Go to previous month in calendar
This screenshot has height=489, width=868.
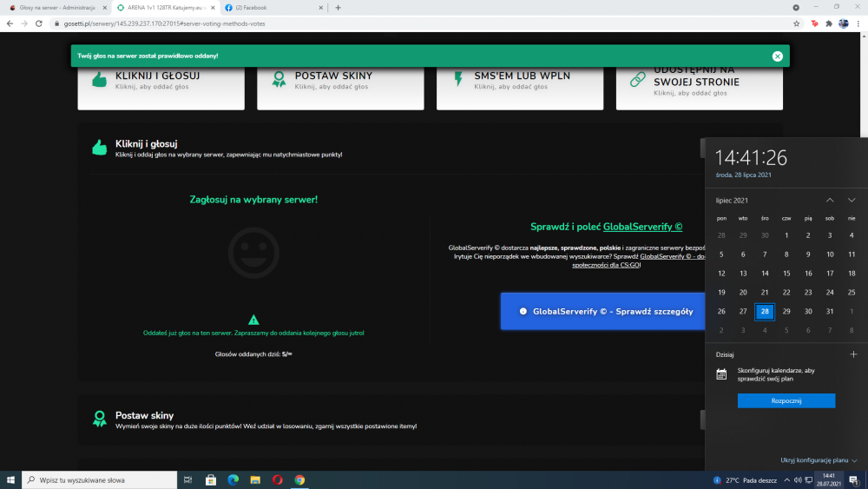830,201
